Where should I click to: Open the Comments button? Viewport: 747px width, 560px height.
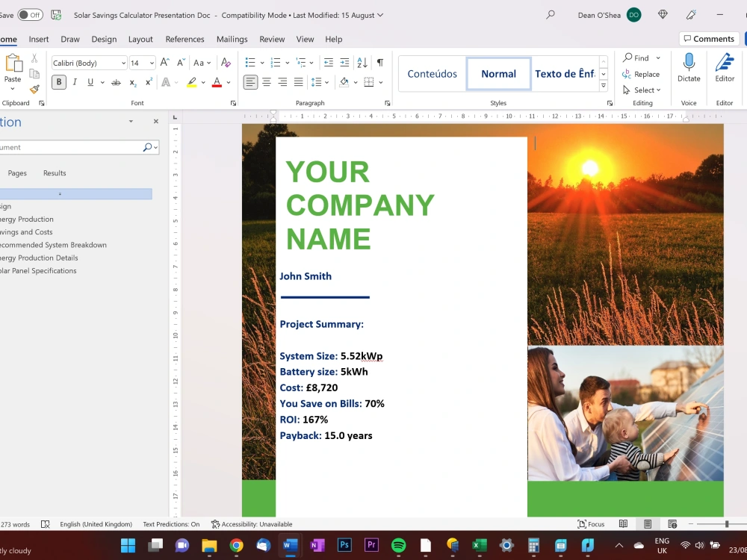tap(709, 39)
